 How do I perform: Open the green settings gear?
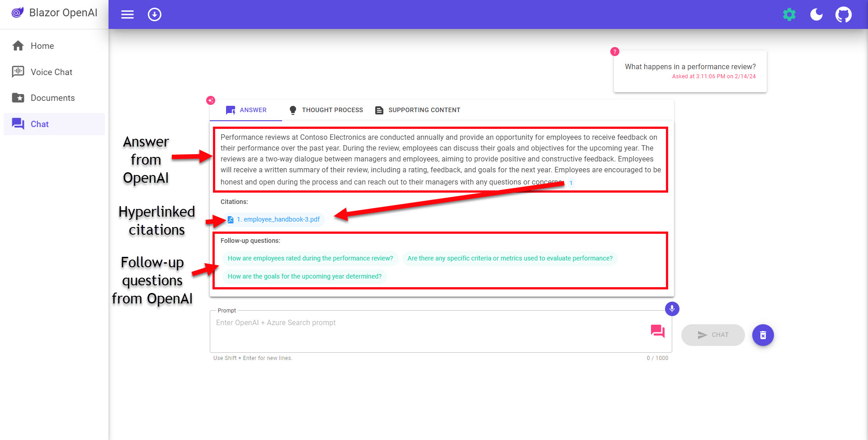click(789, 14)
